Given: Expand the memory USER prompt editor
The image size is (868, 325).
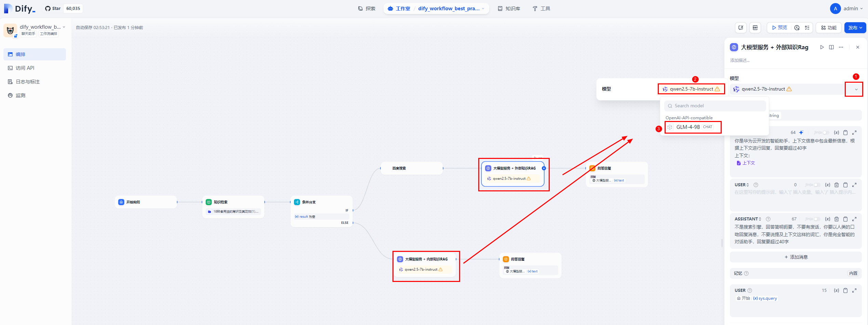Looking at the screenshot, I should tap(854, 290).
